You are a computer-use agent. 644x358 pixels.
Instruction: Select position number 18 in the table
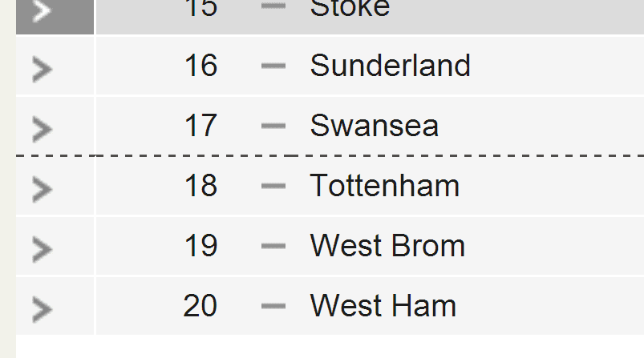(x=200, y=186)
